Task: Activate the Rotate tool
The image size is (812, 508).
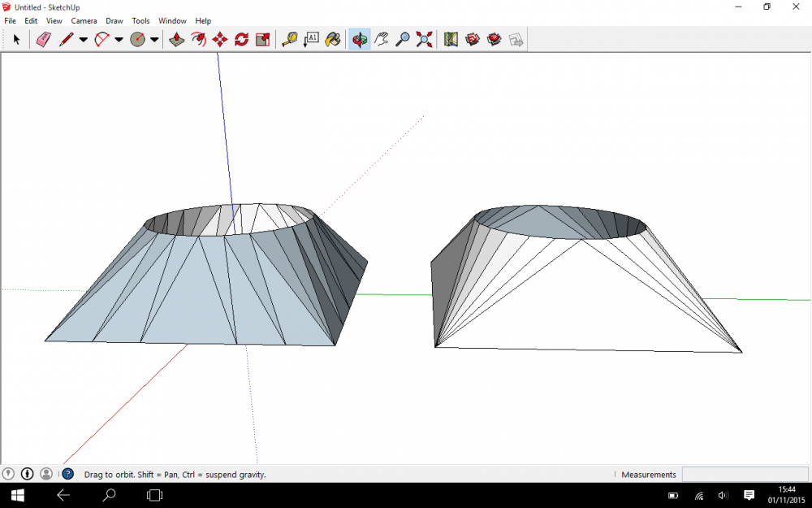Action: [241, 39]
